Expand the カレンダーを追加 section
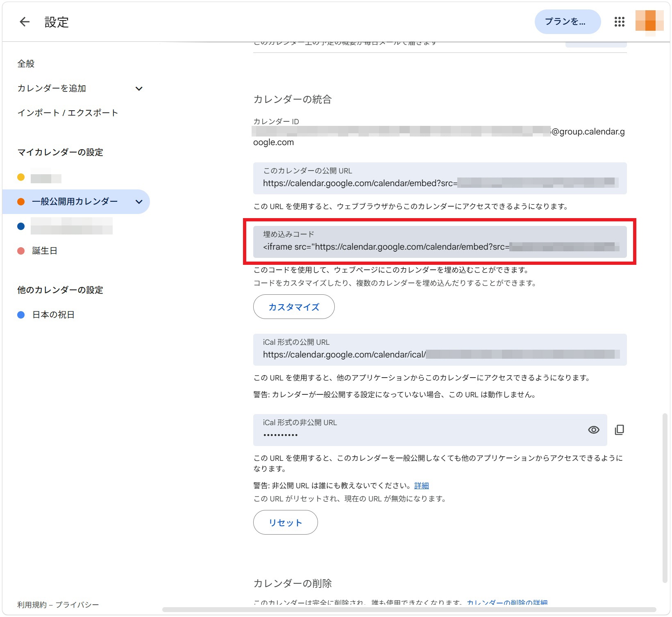 [139, 88]
